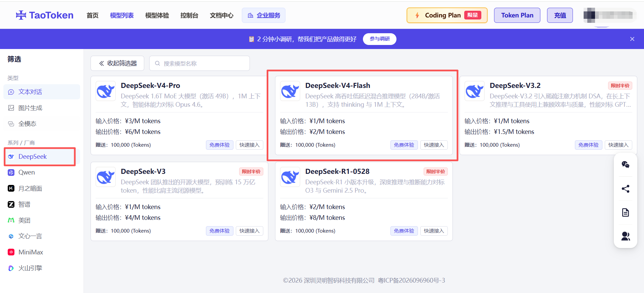Image resolution: width=644 pixels, height=293 pixels.
Task: Click 快速接入 on DeepSeek-V4-Pro card
Action: click(250, 145)
